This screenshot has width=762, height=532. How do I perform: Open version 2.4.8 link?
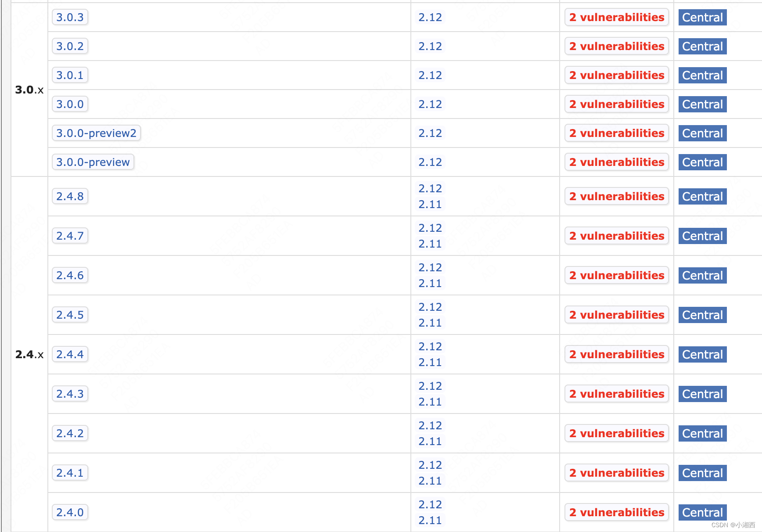point(70,196)
